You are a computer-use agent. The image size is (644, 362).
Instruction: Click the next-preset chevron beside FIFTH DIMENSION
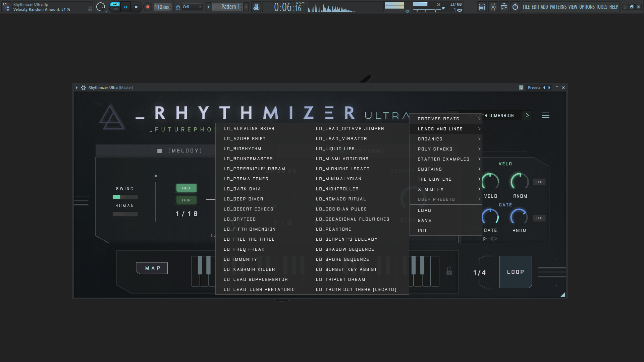[527, 115]
